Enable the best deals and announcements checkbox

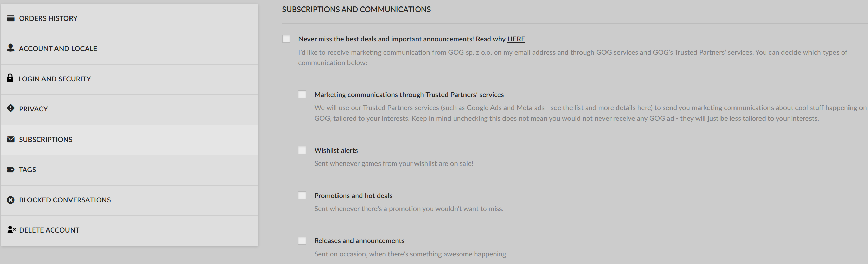(x=286, y=39)
